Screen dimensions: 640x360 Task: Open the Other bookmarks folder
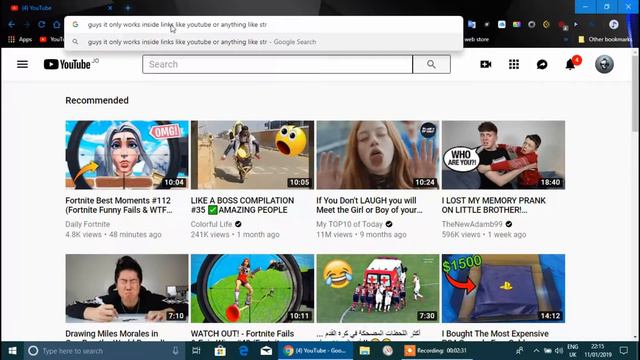[605, 40]
